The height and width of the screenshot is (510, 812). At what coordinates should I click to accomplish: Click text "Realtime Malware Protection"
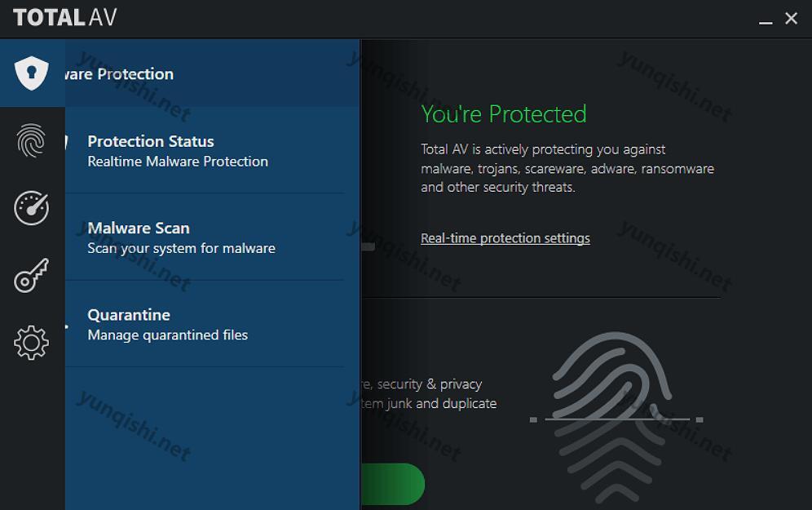(x=179, y=162)
